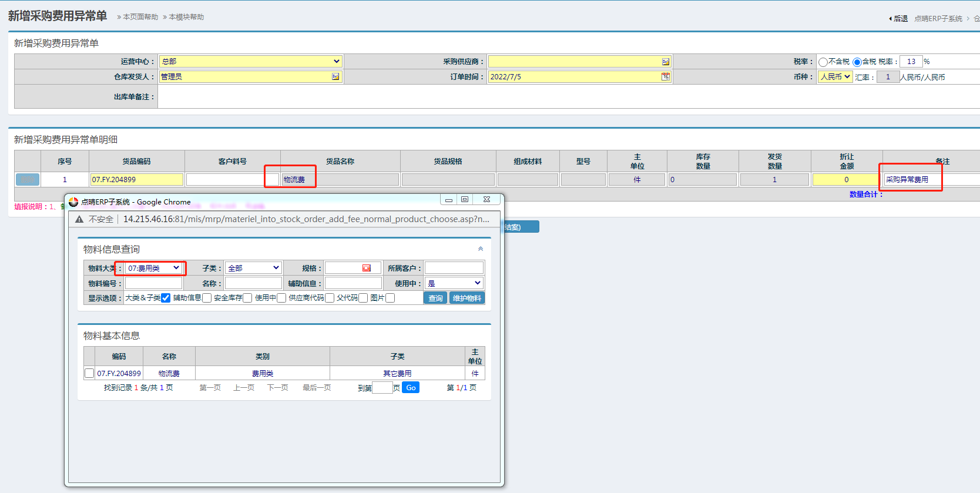Screen dimensions: 980x493
Task: Click the red clear icon in 规格 field
Action: pos(367,268)
